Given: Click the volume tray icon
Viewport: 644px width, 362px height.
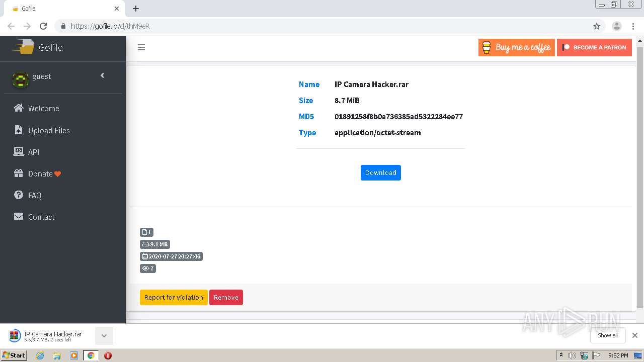Looking at the screenshot, I should [x=572, y=355].
